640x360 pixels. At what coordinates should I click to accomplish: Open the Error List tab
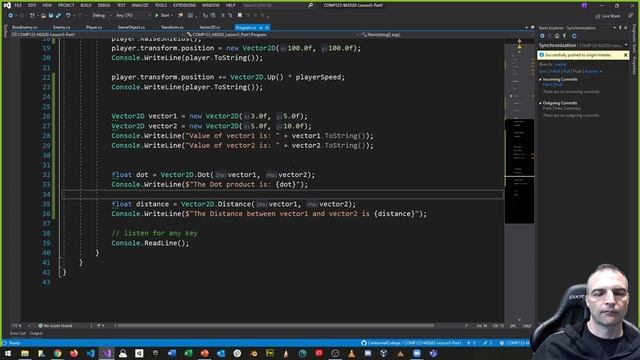18,333
